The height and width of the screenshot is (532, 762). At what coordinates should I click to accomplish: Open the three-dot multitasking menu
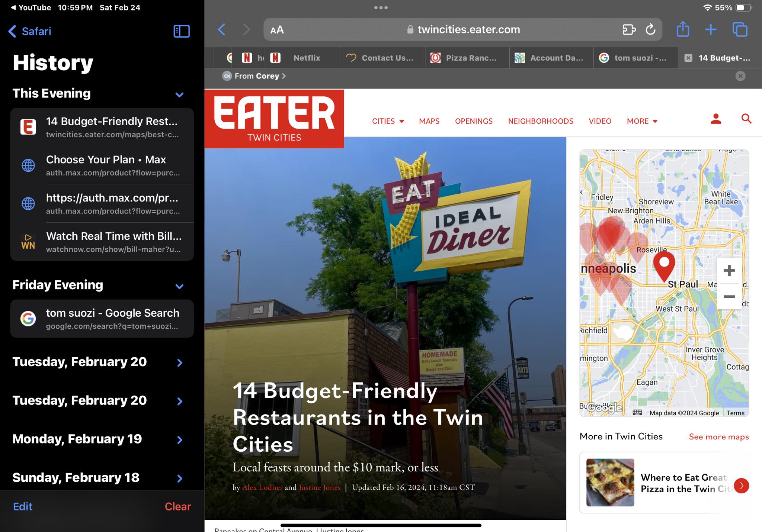click(381, 7)
